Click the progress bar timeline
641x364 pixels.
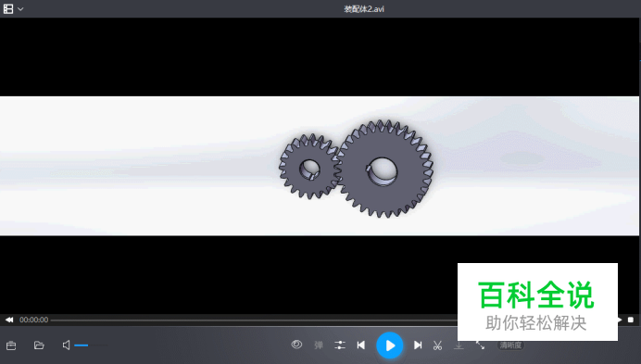point(254,320)
